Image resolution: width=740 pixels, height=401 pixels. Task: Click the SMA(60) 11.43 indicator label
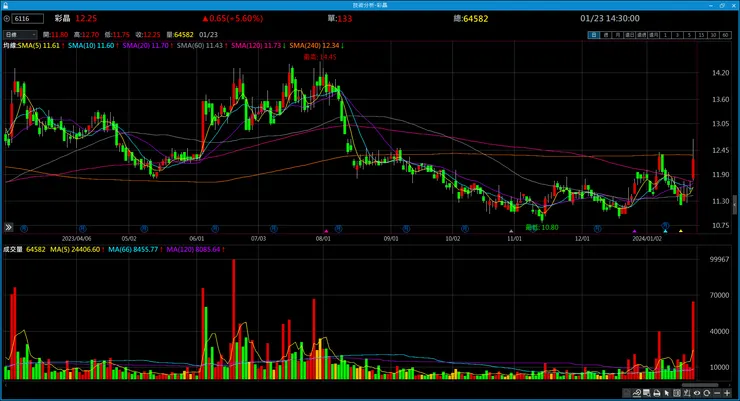tap(202, 46)
